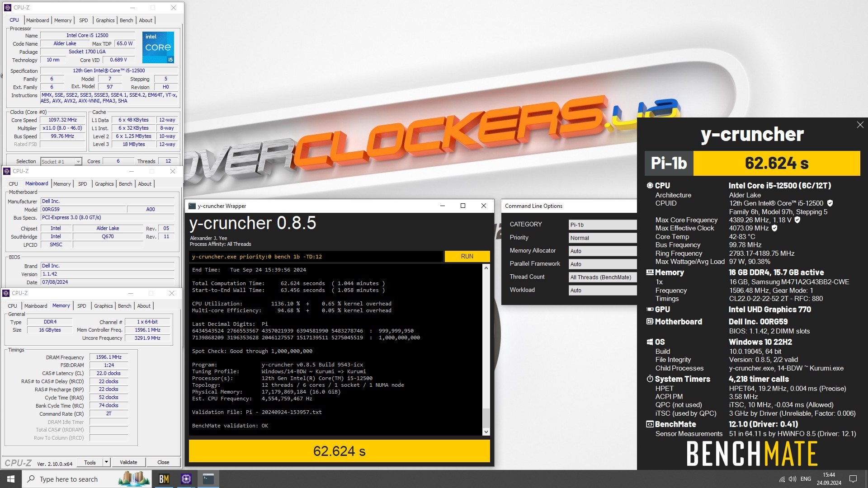Expand the CPU-Z Tools dropdown arrow

[106, 462]
